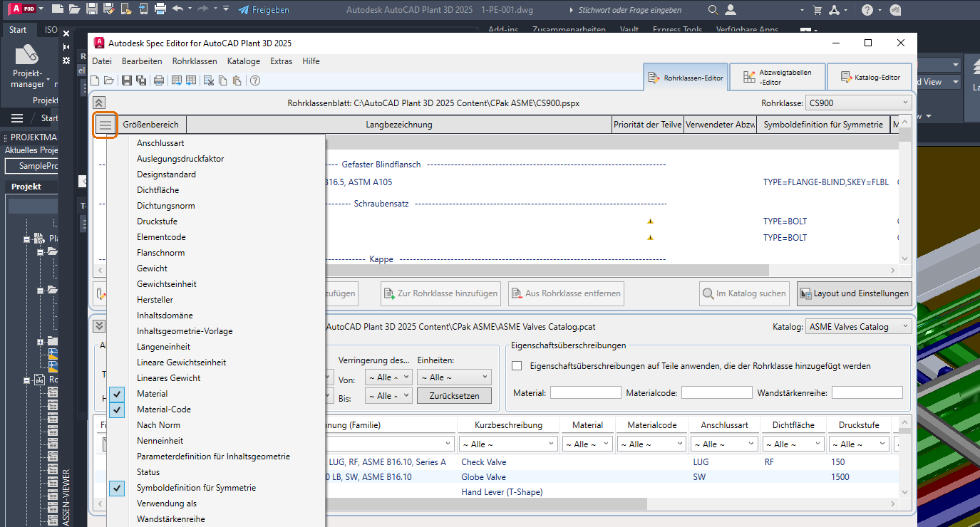The width and height of the screenshot is (980, 527).
Task: Open the Bearbeiten menu
Action: 142,61
